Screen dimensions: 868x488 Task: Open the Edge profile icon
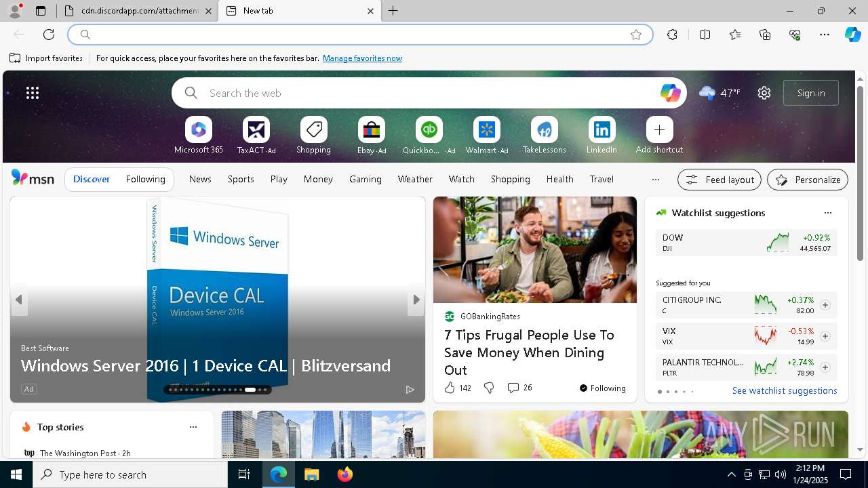click(x=15, y=11)
